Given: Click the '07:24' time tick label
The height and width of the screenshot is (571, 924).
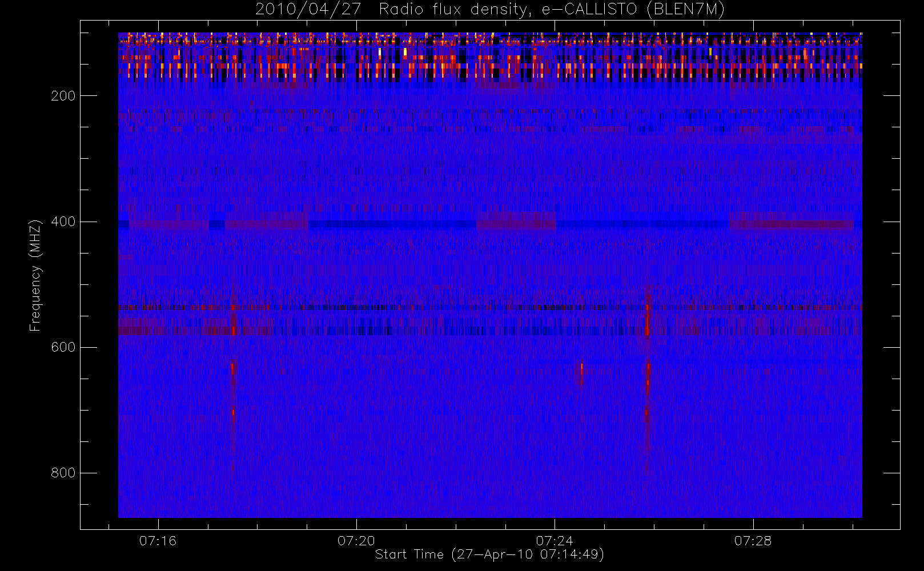Looking at the screenshot, I should pos(555,541).
